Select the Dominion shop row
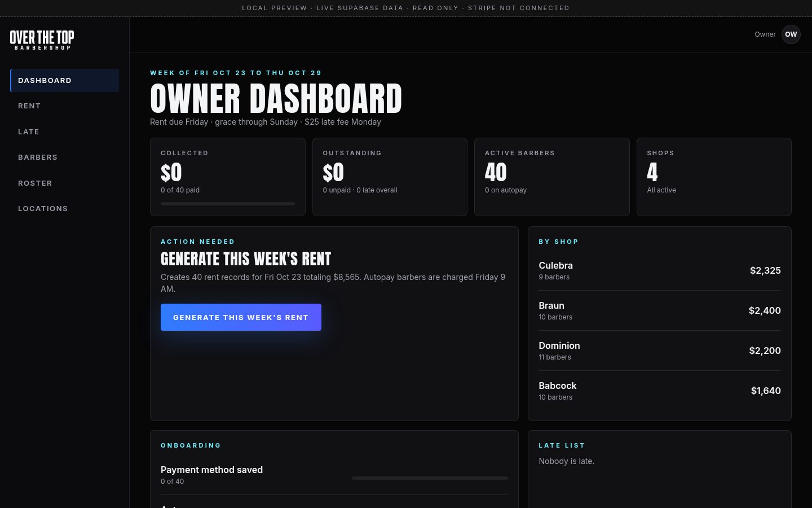Screen dimensions: 812x508 [660, 351]
